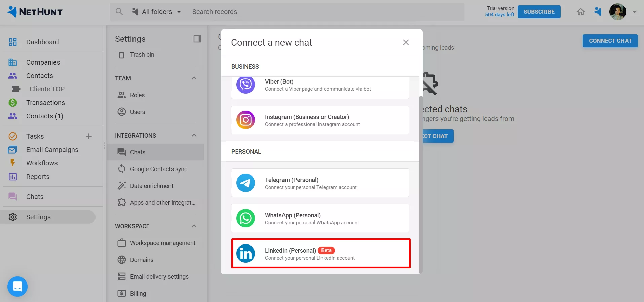Collapse the TEAM section
Image resolution: width=644 pixels, height=302 pixels.
(x=194, y=78)
